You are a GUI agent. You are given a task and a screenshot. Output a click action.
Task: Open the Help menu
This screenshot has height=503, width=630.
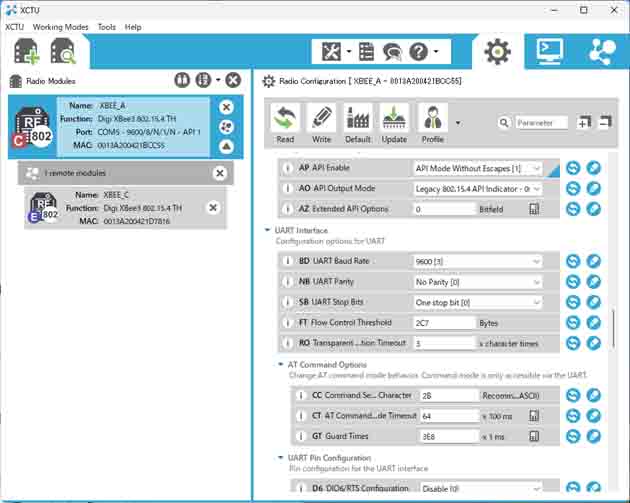[x=133, y=27]
